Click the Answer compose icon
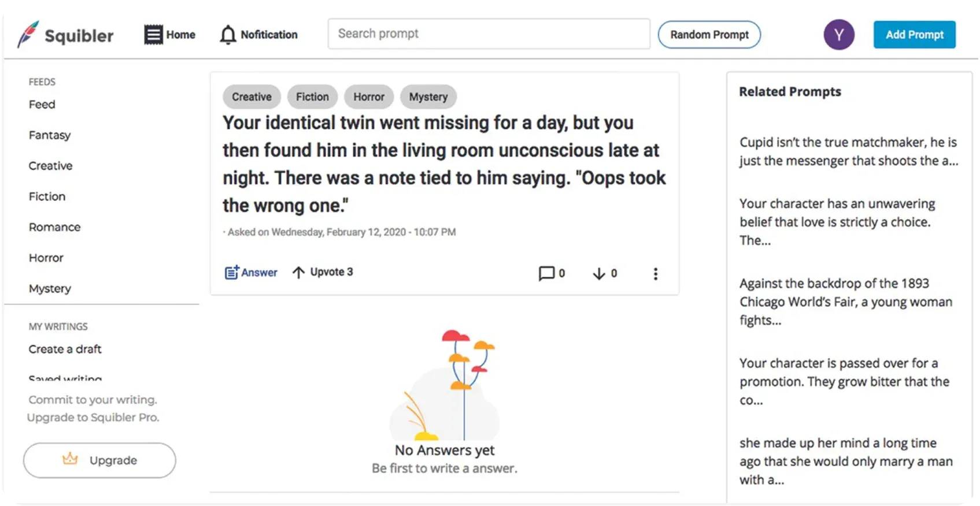The image size is (980, 506). point(232,273)
